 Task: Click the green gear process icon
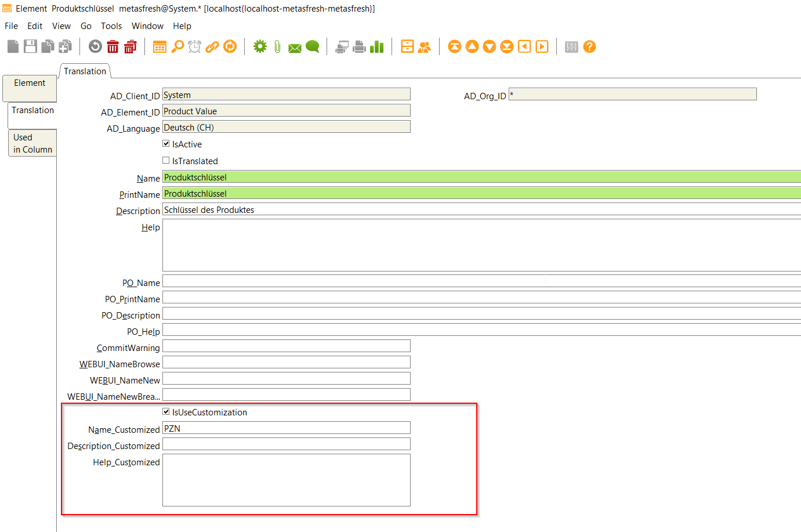point(260,46)
